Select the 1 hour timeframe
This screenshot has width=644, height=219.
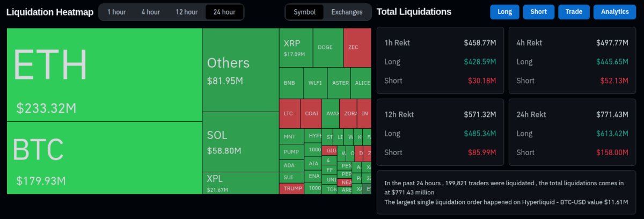pos(116,12)
